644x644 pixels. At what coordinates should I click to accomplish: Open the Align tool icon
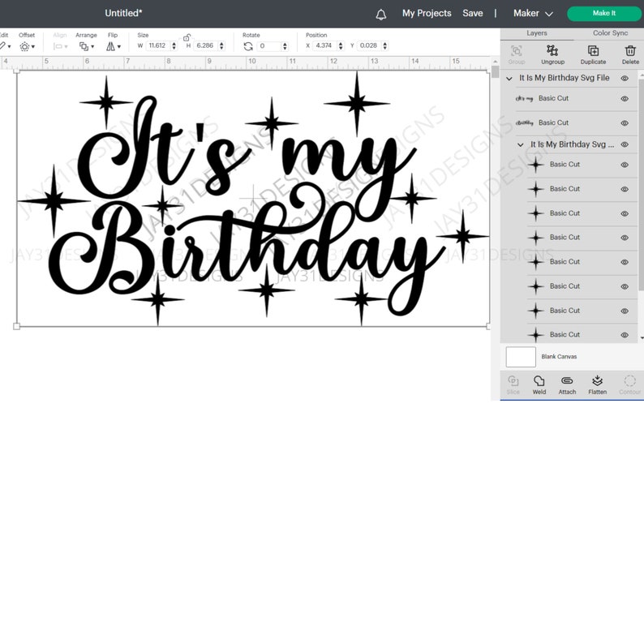coord(58,46)
